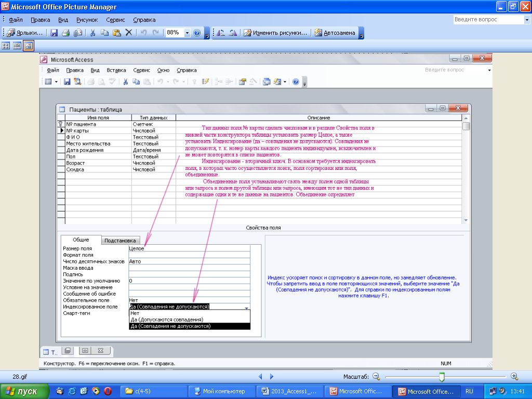Viewport: 532px width, 399px height.
Task: Click the Место жительства field cell
Action: pyautogui.click(x=98, y=143)
